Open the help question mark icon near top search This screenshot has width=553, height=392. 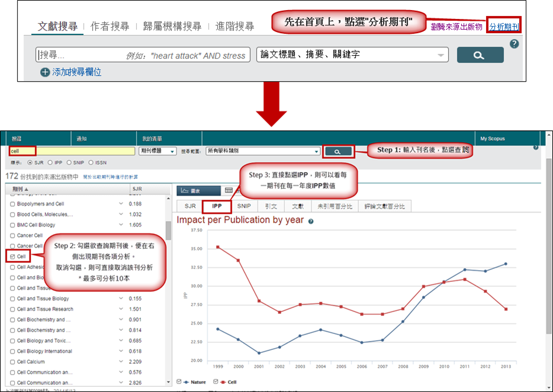[514, 44]
